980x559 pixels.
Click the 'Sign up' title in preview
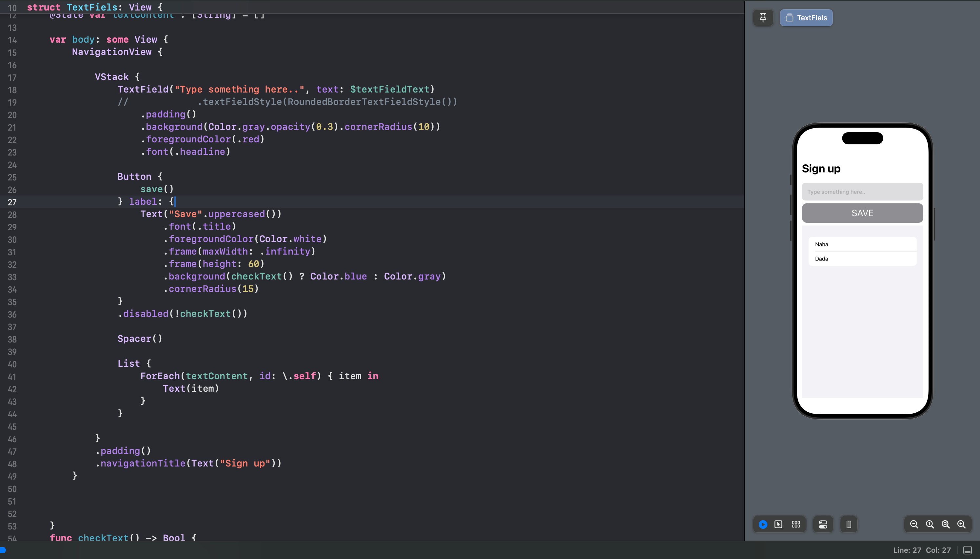[821, 169]
